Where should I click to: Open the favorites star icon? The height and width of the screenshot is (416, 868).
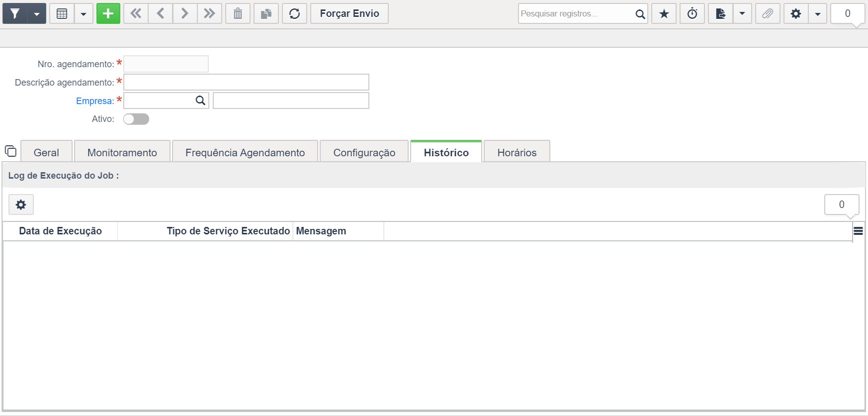point(664,13)
